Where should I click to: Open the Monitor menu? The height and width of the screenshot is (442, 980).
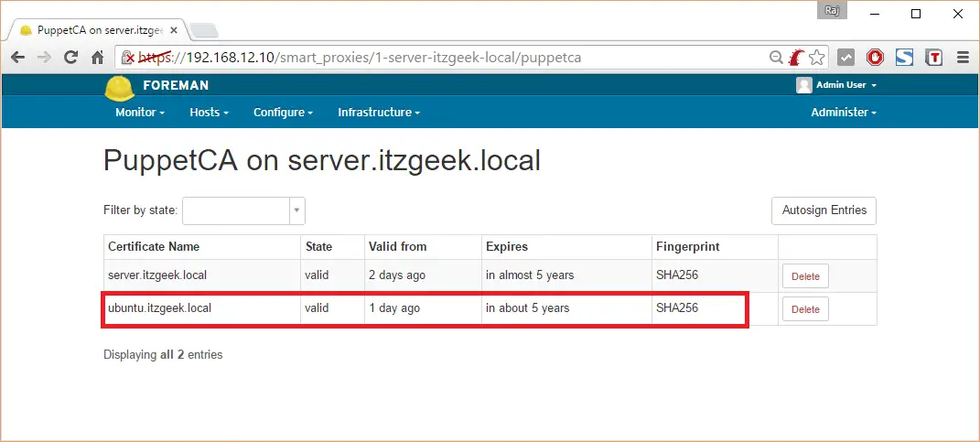(x=140, y=113)
